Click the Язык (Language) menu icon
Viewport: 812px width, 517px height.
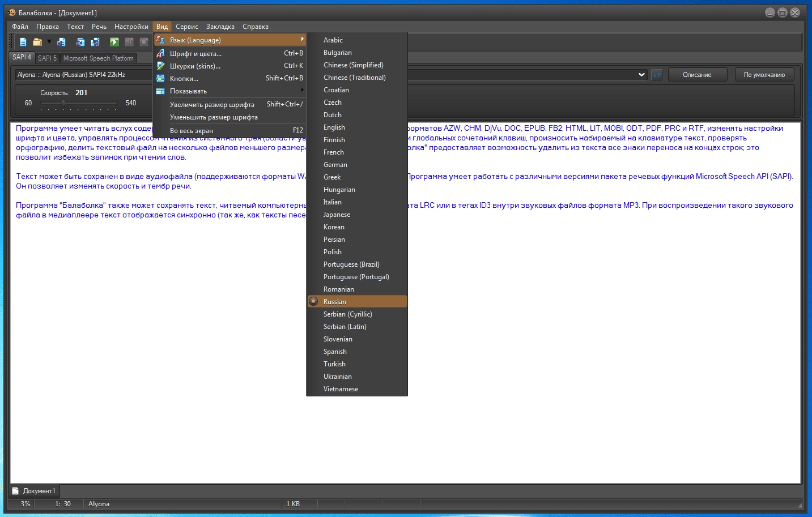tap(160, 40)
